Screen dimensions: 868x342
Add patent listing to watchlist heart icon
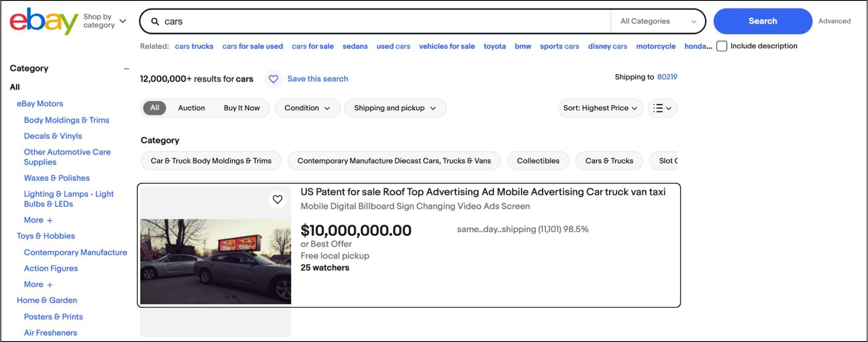click(277, 199)
